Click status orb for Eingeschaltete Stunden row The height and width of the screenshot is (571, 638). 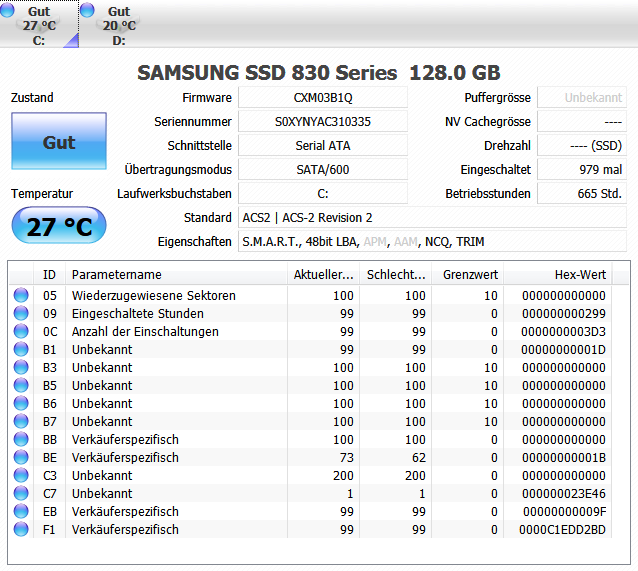pyautogui.click(x=21, y=314)
